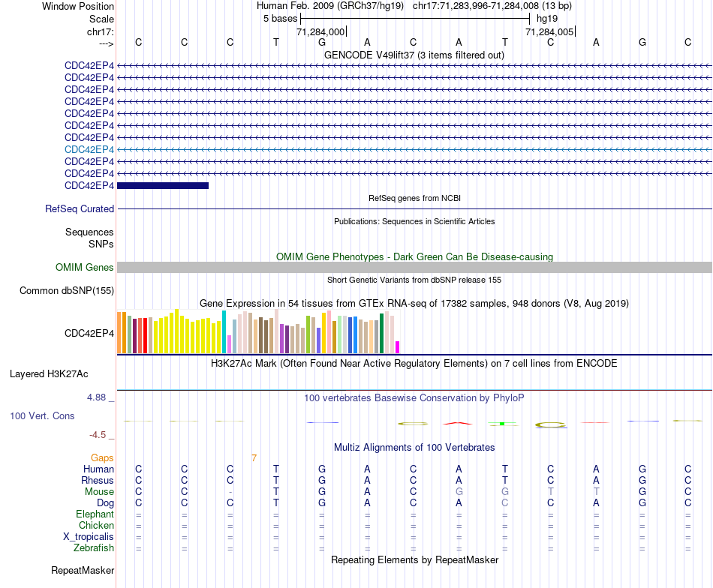The width and height of the screenshot is (713, 588).
Task: Click the Scale label
Action: 102,19
